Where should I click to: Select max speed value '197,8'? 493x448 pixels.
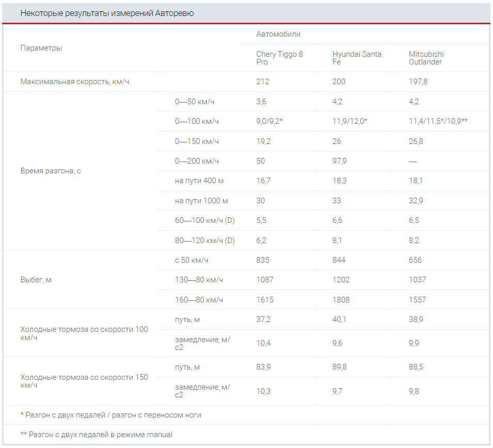click(418, 82)
